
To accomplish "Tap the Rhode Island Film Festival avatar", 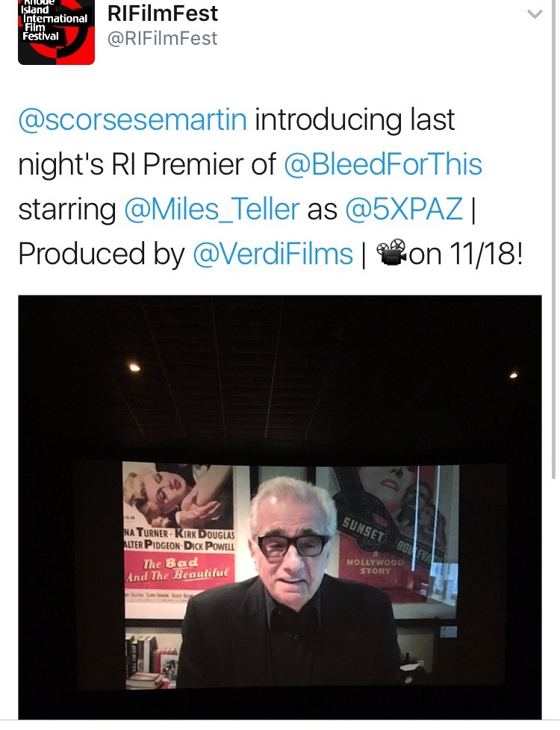I will [56, 32].
